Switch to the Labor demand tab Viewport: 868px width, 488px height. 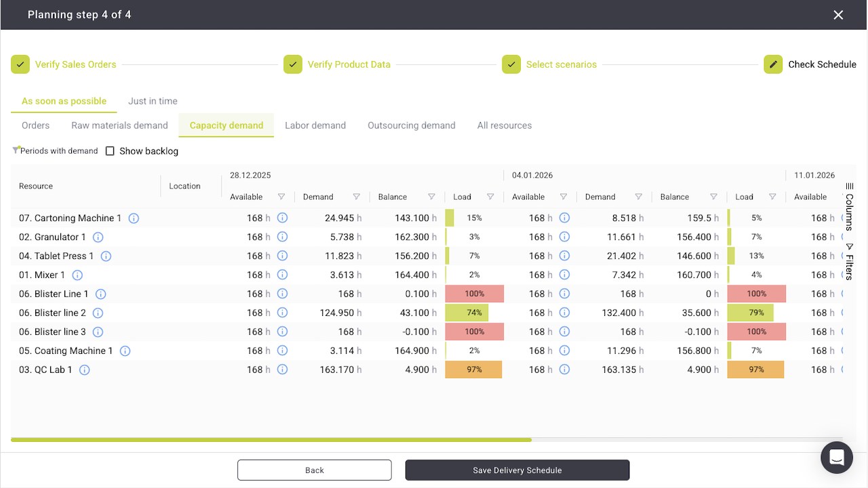(x=315, y=125)
